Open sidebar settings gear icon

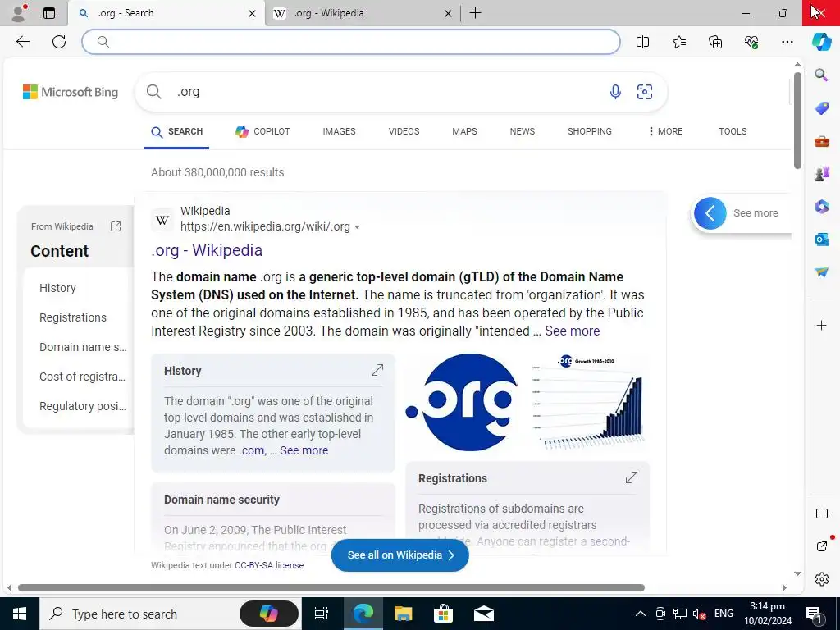coord(821,579)
